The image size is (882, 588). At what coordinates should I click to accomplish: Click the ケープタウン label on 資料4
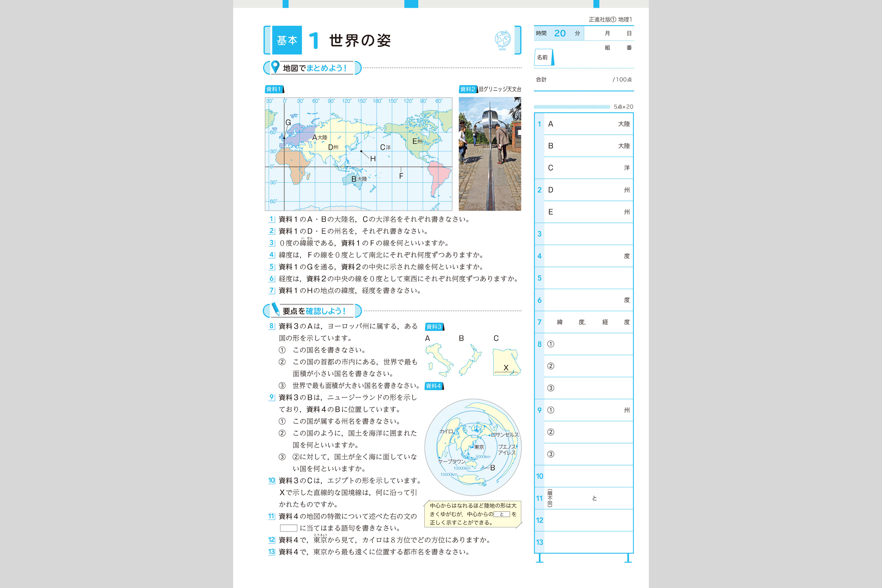coord(452,462)
